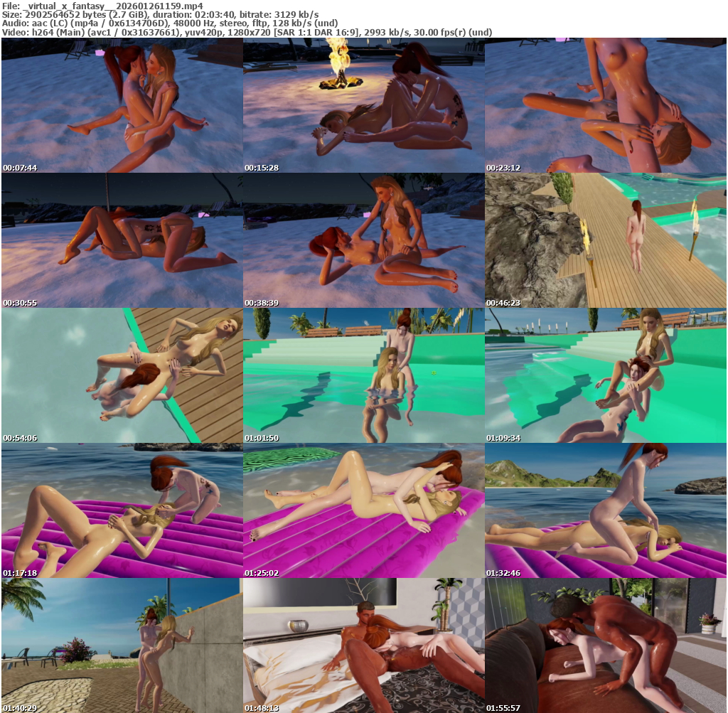
Task: Click the 'Video: h264 (Main)' info line
Action: click(247, 32)
